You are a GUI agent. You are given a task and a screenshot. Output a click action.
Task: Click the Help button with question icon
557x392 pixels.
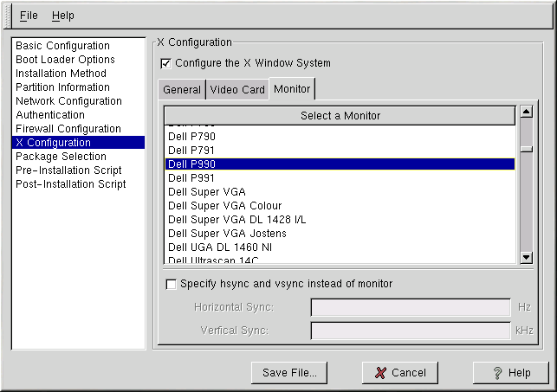[511, 373]
